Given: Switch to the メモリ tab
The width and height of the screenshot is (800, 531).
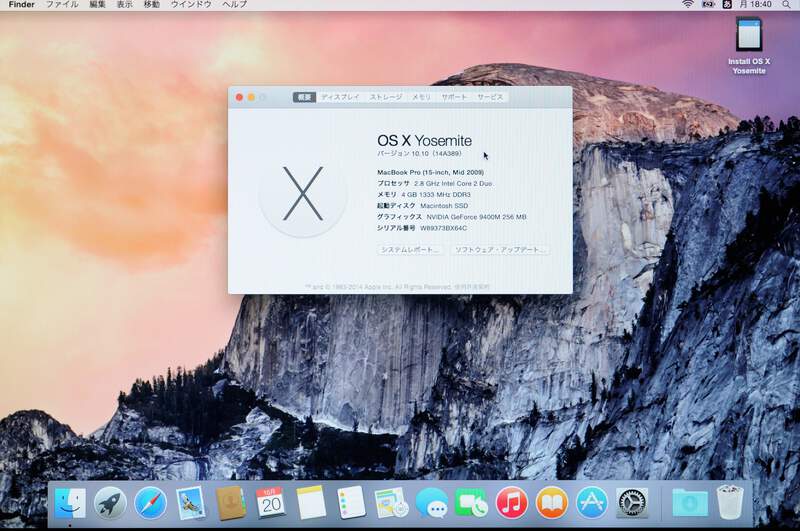Looking at the screenshot, I should pyautogui.click(x=421, y=97).
